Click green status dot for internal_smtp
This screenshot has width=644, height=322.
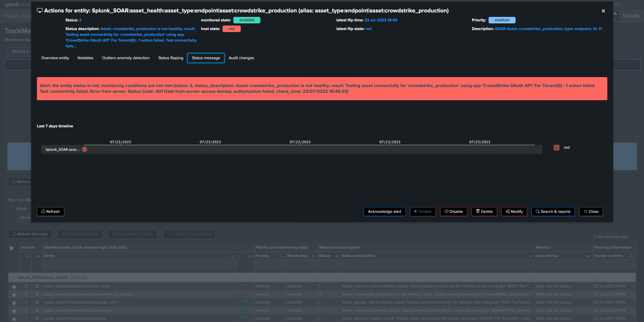246,286
